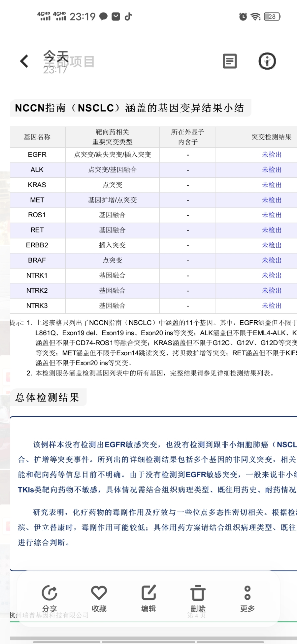Screen dimensions: 297x644
Task: Tap the 总体检测结果 section heading
Action: click(48, 397)
